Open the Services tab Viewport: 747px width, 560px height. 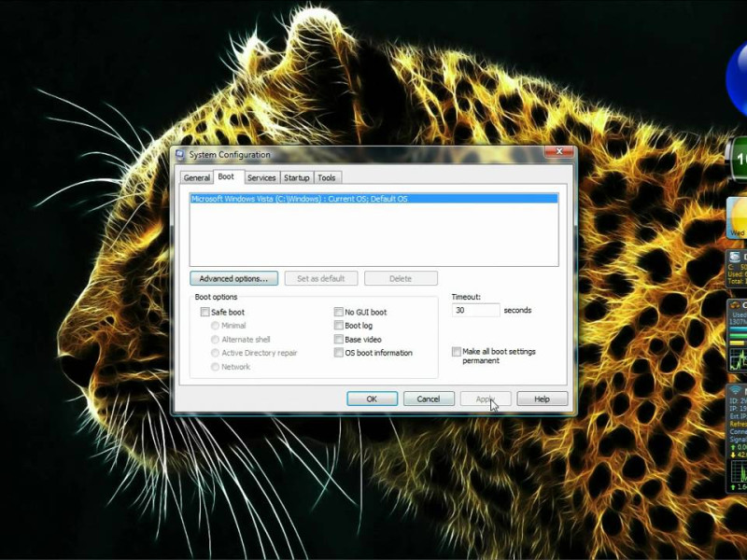262,177
